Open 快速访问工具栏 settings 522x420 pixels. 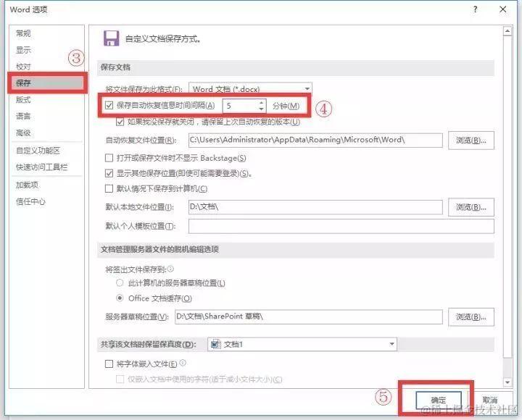41,167
